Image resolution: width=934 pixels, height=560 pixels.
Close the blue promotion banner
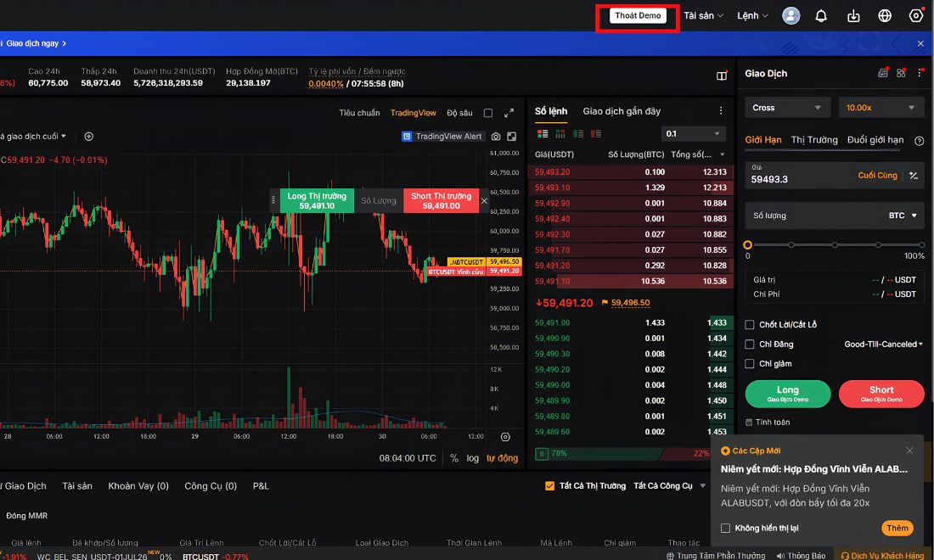[x=920, y=43]
